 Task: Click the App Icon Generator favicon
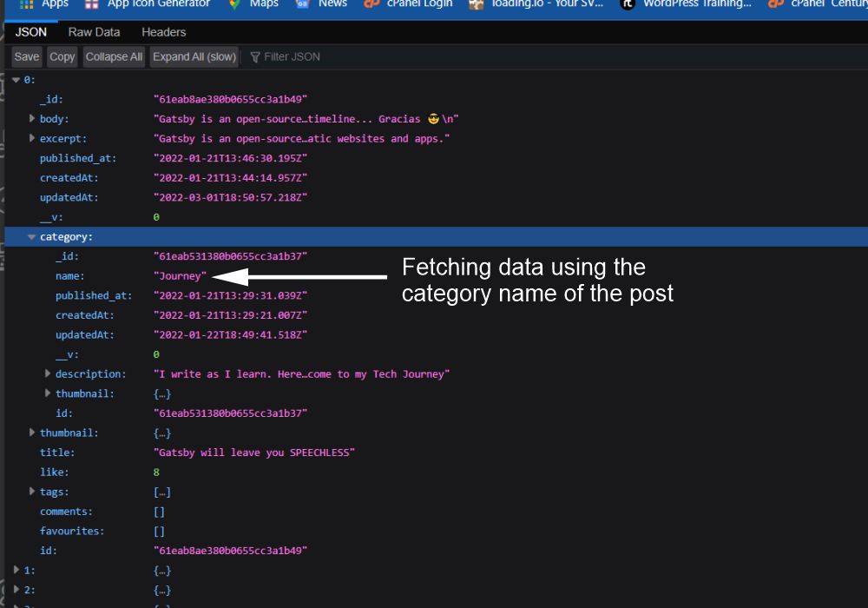[91, 4]
